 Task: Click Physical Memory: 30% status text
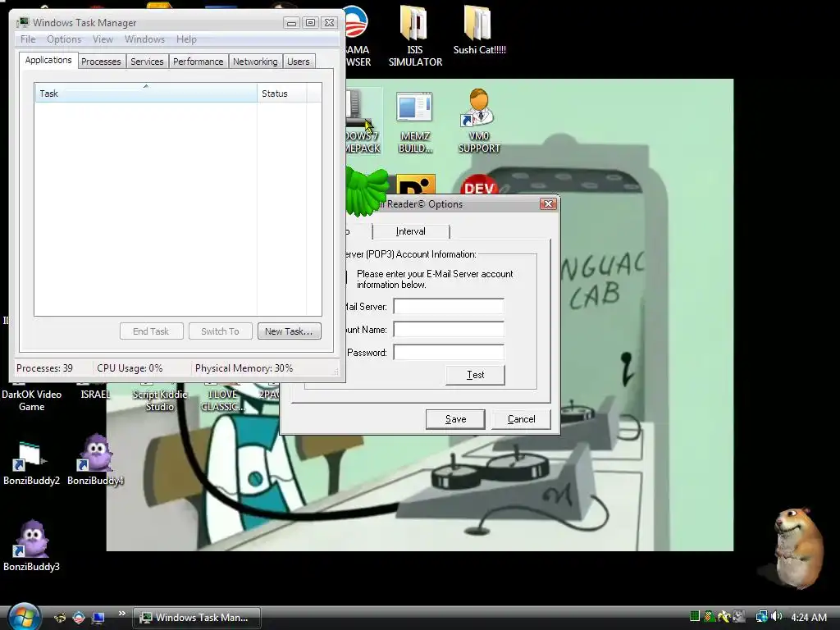244,368
